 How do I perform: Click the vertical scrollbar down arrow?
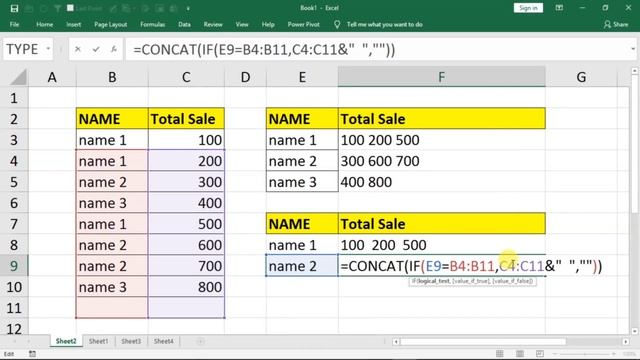point(634,331)
